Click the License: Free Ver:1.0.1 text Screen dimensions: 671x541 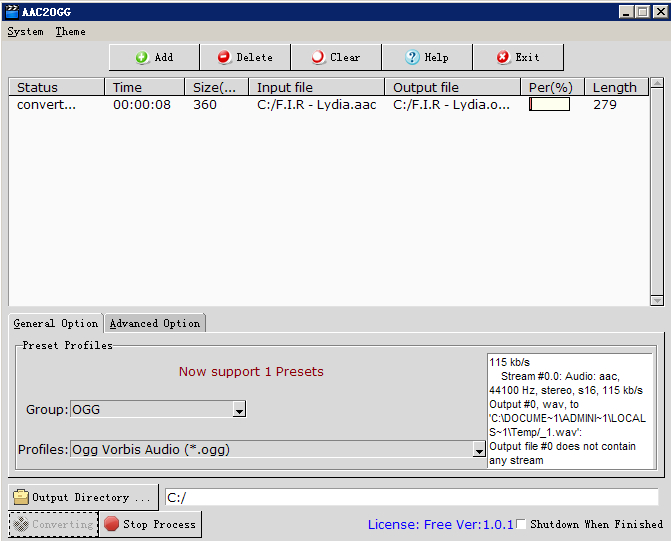point(440,524)
